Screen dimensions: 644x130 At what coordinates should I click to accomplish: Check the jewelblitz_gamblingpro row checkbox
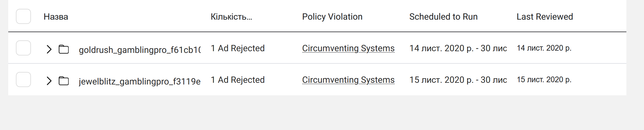[x=23, y=79]
